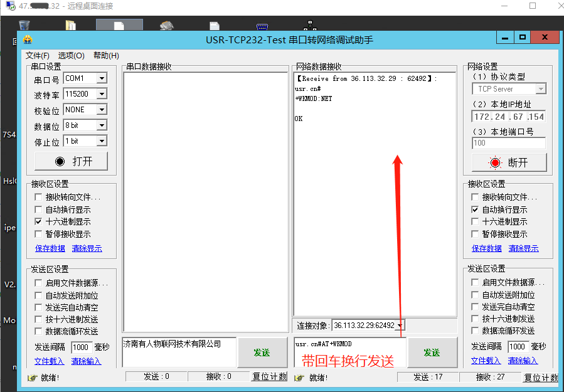Expand the 波特率 115200 dropdown
Viewport: 564px width, 392px height.
pyautogui.click(x=102, y=94)
